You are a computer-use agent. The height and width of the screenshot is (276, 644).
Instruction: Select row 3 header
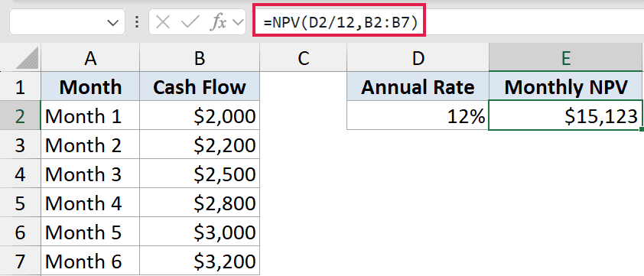point(20,145)
